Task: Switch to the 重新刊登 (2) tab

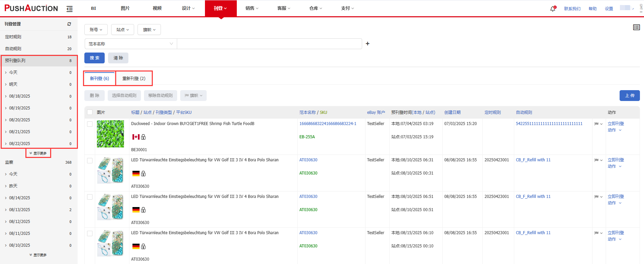Action: click(x=134, y=78)
